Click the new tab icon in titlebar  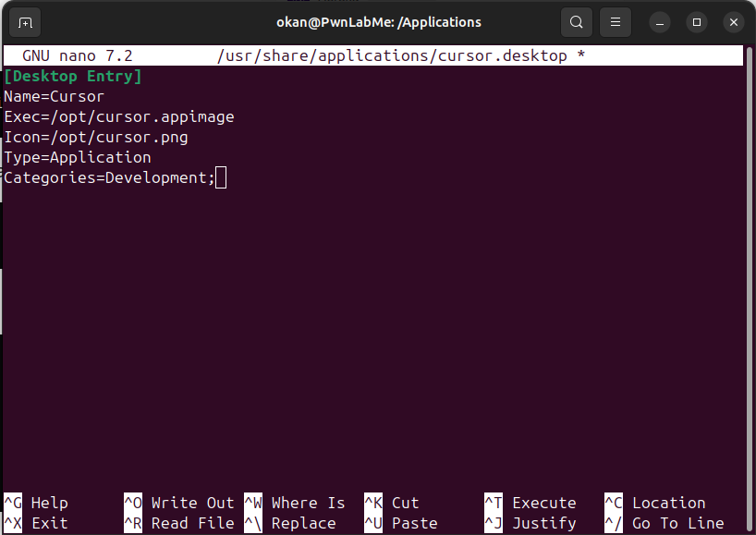tap(25, 22)
